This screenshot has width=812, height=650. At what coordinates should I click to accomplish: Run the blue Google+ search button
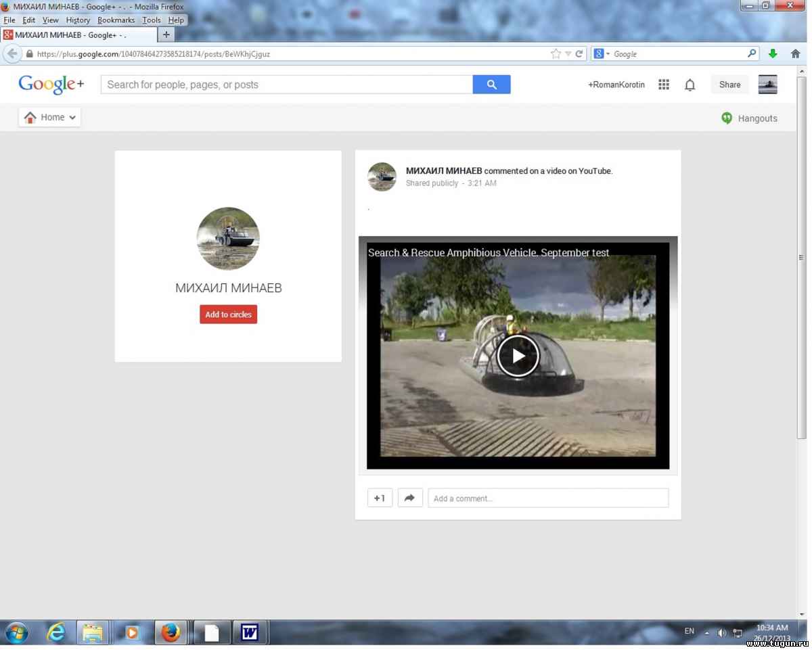pos(491,85)
